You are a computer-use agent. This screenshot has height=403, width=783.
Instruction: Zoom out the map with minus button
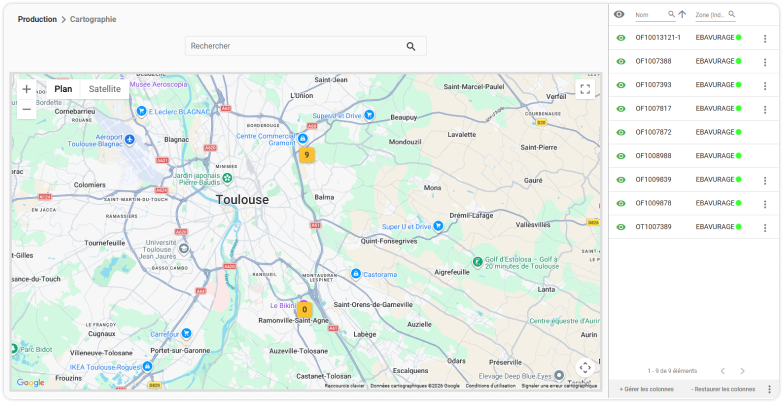click(27, 109)
